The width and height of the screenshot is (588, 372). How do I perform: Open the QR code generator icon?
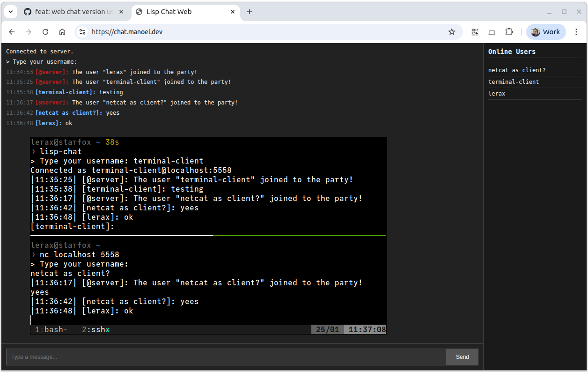tap(475, 32)
